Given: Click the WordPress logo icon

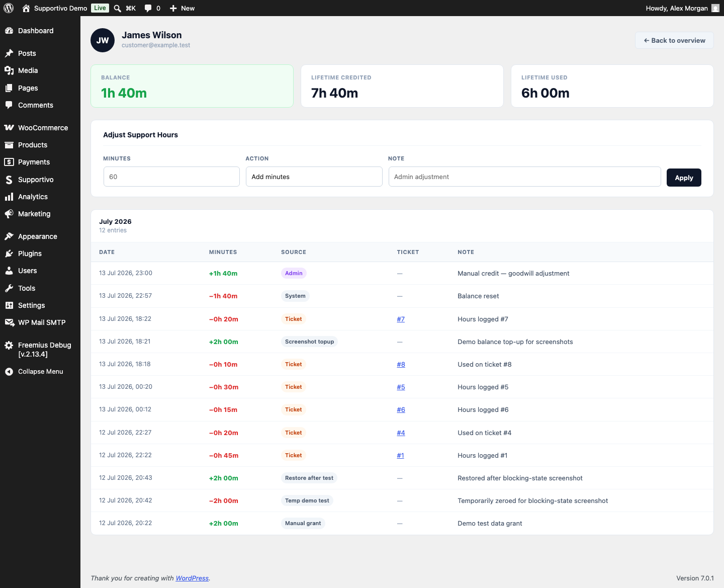Looking at the screenshot, I should pos(9,8).
